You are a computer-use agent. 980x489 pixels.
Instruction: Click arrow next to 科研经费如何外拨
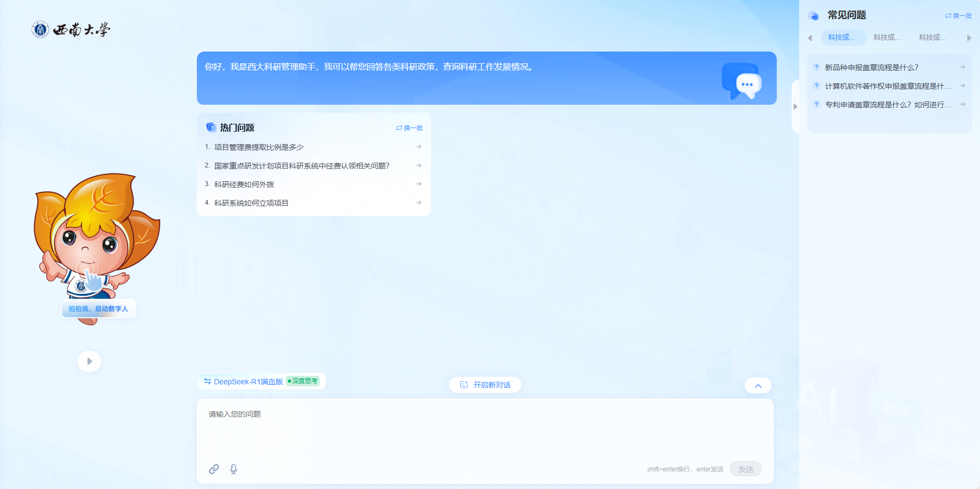coord(419,184)
